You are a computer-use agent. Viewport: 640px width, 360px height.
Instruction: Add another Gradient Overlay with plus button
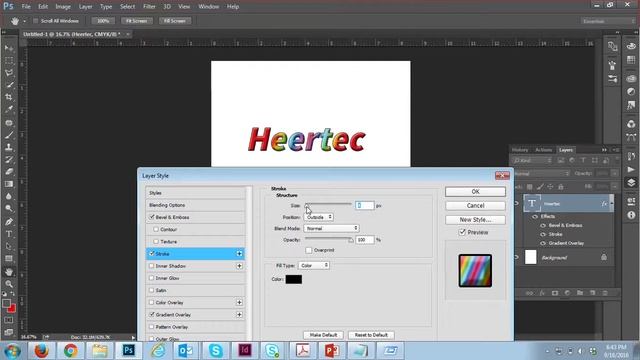point(239,315)
